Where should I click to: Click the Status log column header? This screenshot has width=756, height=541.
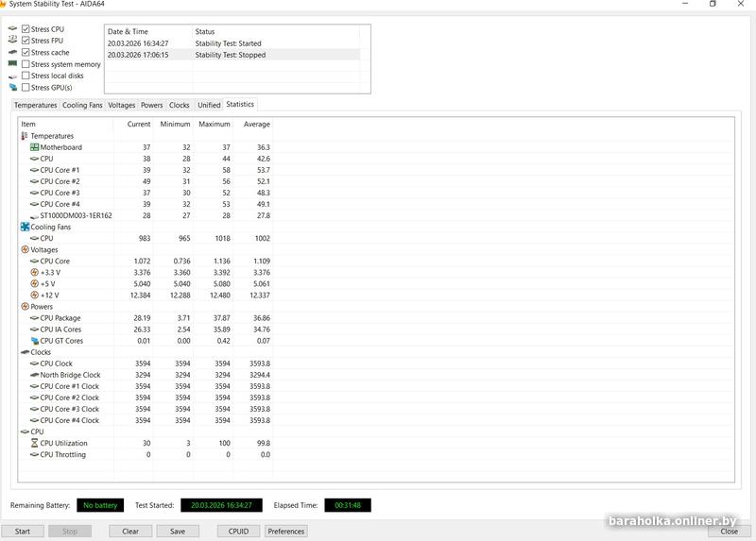point(276,31)
